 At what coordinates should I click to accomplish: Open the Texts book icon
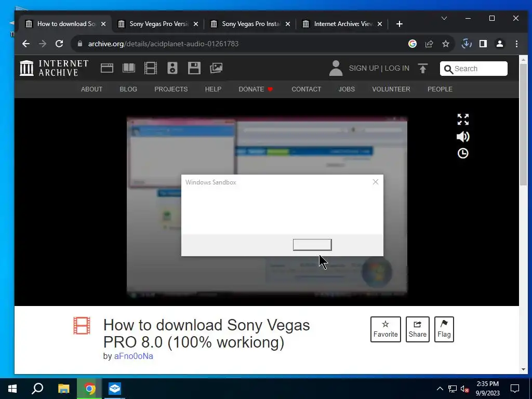(x=129, y=68)
